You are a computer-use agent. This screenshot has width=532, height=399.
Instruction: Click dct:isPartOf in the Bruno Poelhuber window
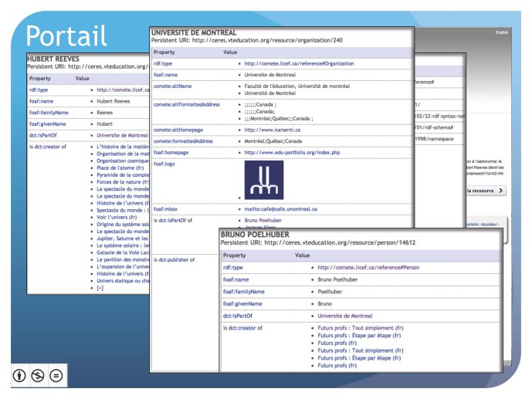238,316
